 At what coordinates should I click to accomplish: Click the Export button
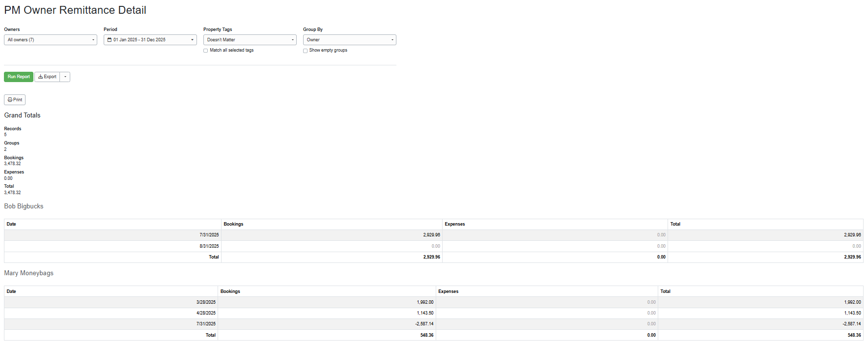(47, 77)
